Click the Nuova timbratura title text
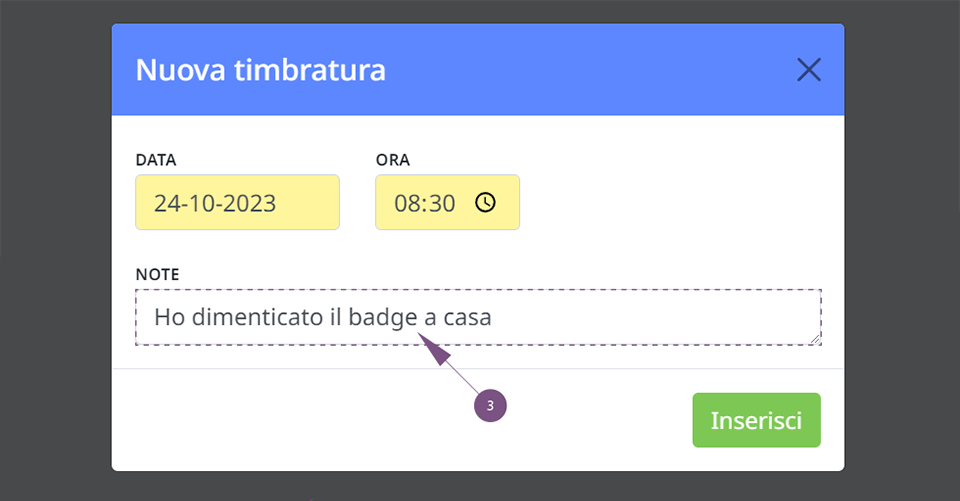The height and width of the screenshot is (501, 960). (261, 70)
